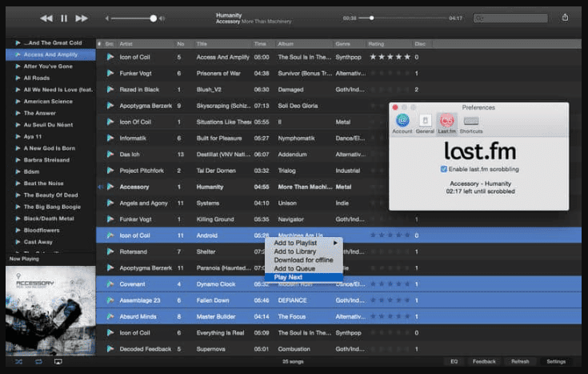Choose Add to Library from context menu
This screenshot has height=374, width=588.
pyautogui.click(x=303, y=251)
